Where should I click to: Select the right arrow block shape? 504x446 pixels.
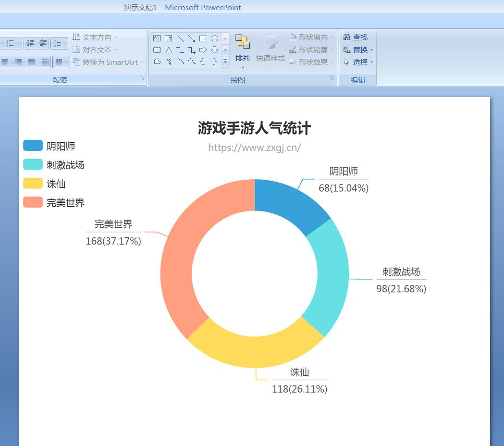203,50
